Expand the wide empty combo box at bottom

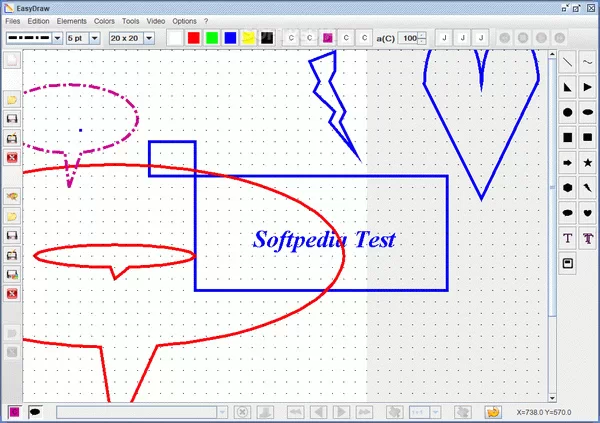point(222,412)
